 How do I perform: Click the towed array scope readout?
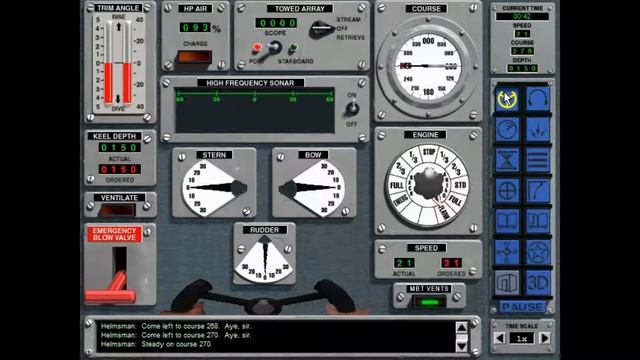tap(276, 23)
